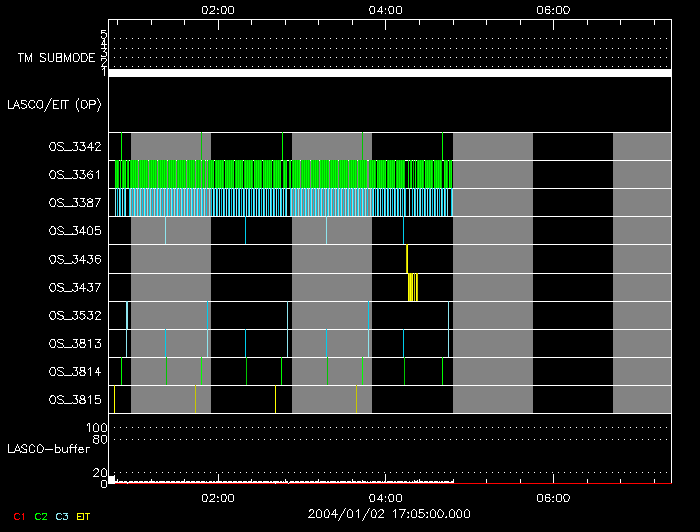Select the LASCO/EIT (DP) label
The height and width of the screenshot is (532, 700).
(54, 104)
